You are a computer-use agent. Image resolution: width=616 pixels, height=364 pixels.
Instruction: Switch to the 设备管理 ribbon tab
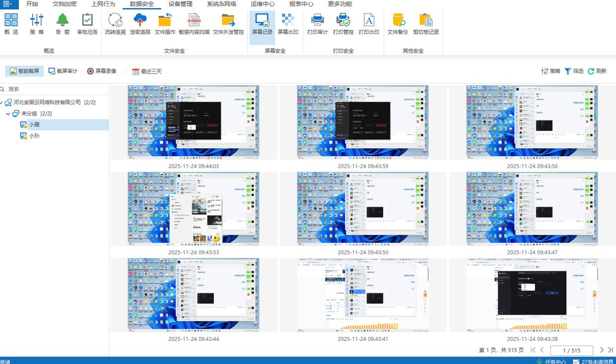(x=180, y=4)
